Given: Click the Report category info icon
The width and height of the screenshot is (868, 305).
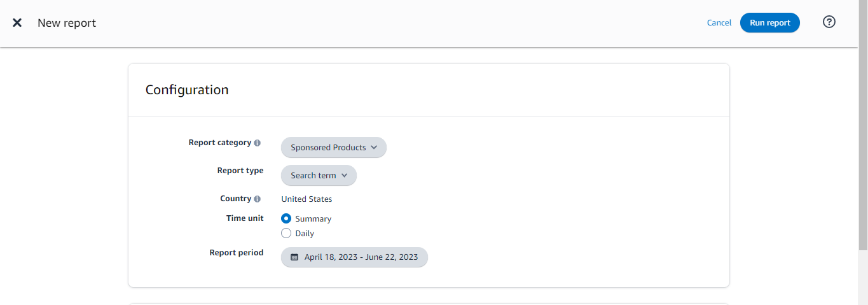Looking at the screenshot, I should click(257, 143).
